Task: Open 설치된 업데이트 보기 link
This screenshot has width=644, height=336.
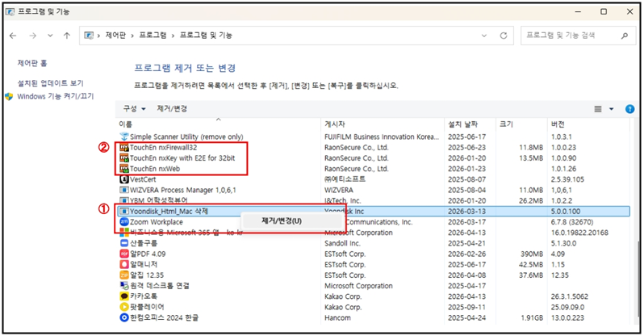Action: 50,83
